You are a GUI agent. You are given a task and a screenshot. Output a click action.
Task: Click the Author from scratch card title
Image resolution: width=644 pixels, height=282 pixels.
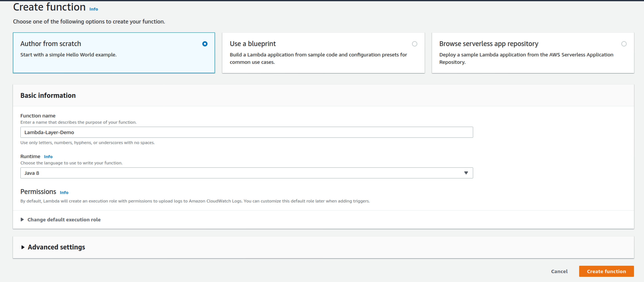coord(51,44)
